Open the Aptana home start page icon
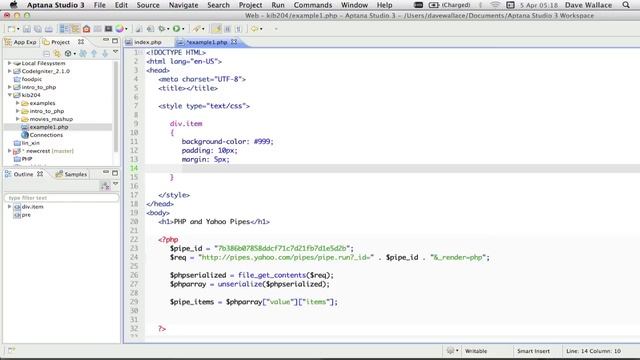 pyautogui.click(x=87, y=29)
